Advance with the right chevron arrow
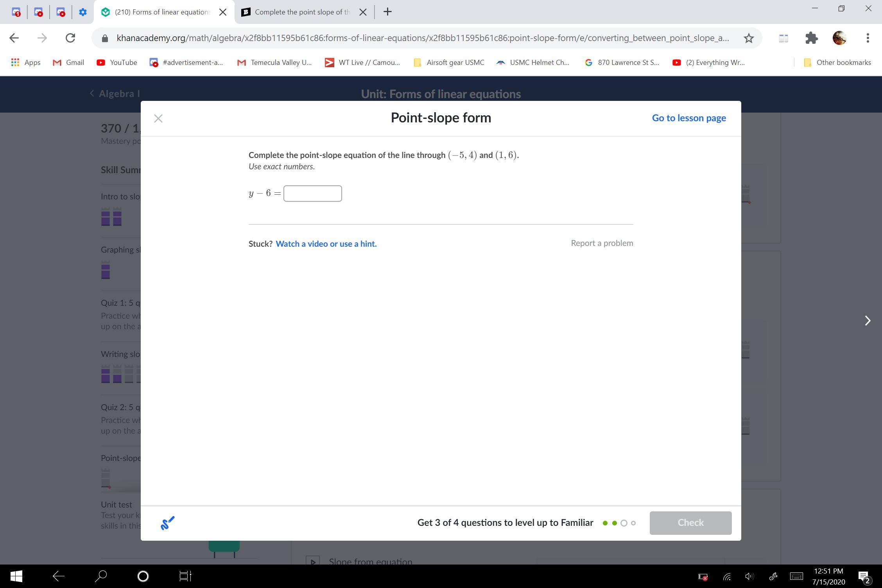 click(x=867, y=321)
